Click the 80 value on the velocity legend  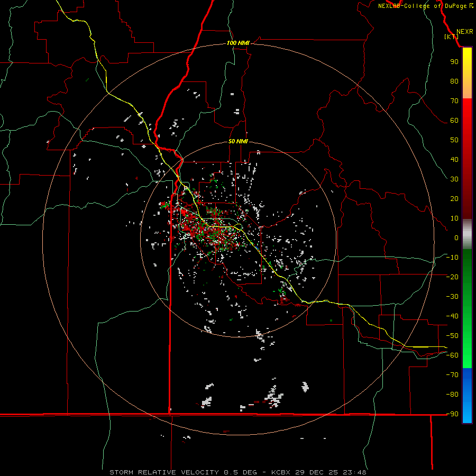[454, 81]
